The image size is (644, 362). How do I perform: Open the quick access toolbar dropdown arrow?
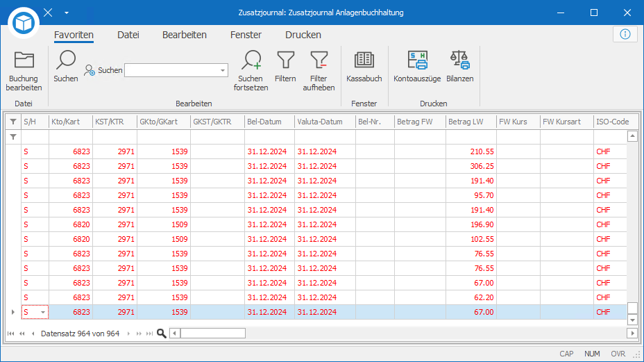[67, 13]
